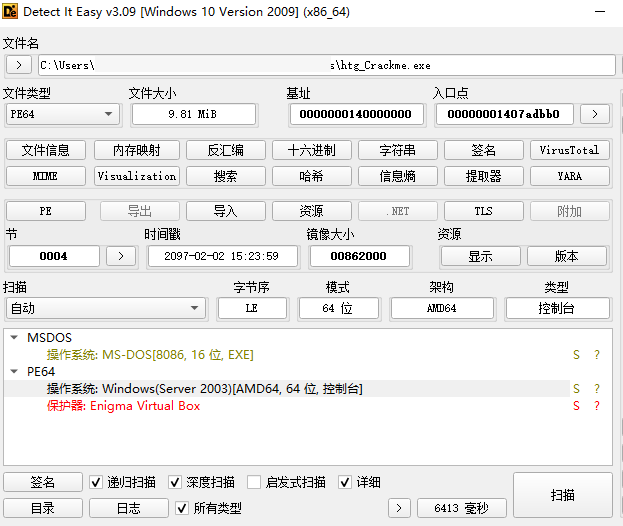
Task: Click the TLS button
Action: tap(484, 211)
